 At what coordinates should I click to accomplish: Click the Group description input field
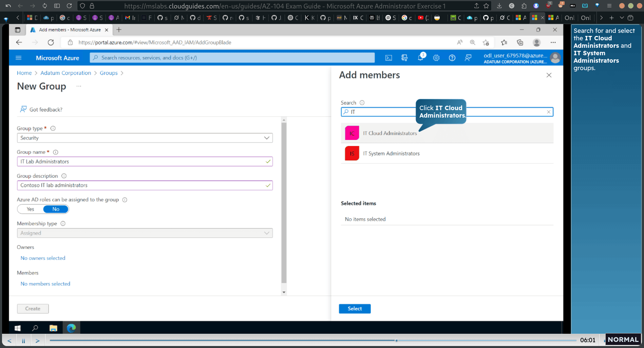click(145, 185)
